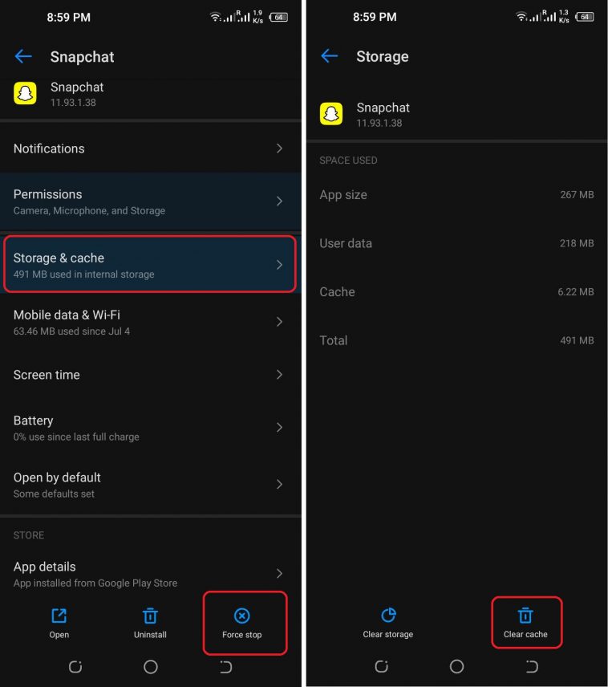616x687 pixels.
Task: Tap the Snapchat app icon on Storage screen
Action: pos(333,115)
